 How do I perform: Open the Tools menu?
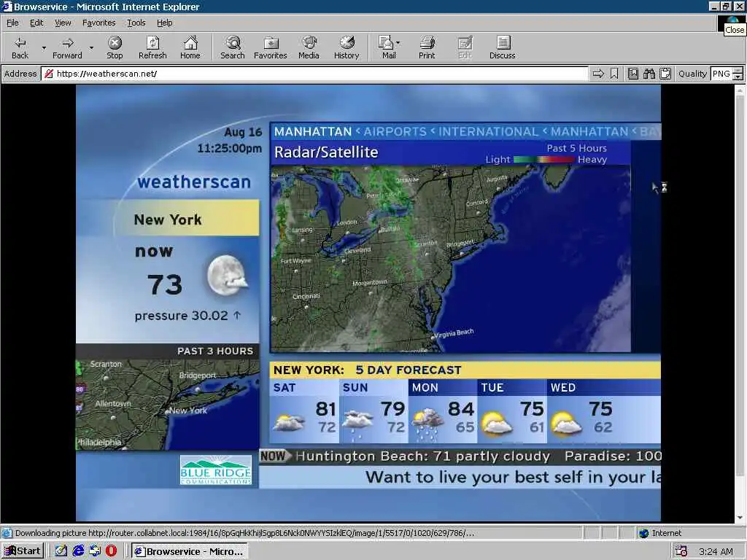(136, 23)
